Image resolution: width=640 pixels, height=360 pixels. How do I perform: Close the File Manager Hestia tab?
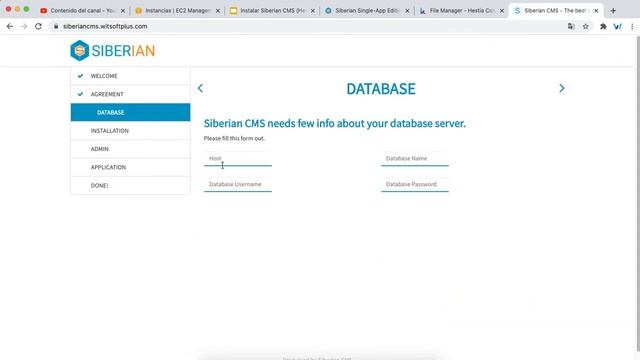(502, 11)
